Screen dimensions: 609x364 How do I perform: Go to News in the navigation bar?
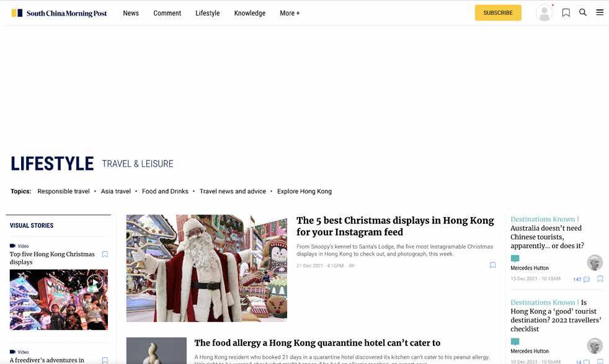click(131, 13)
